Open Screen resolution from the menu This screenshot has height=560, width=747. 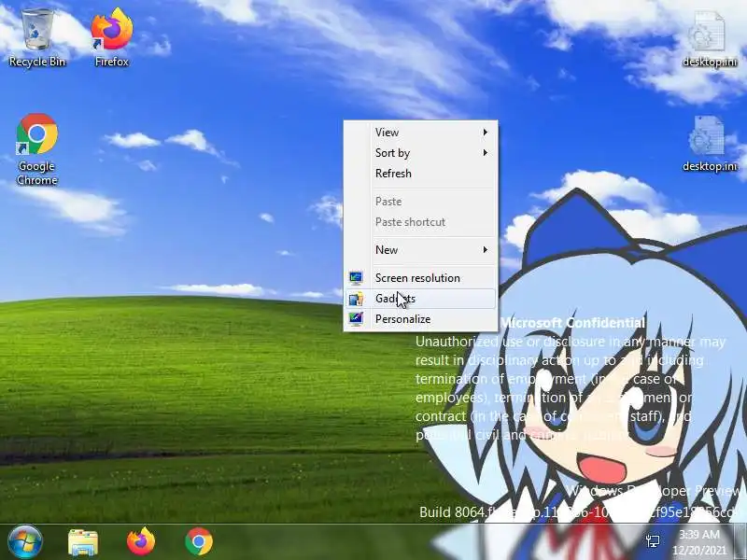click(x=420, y=277)
